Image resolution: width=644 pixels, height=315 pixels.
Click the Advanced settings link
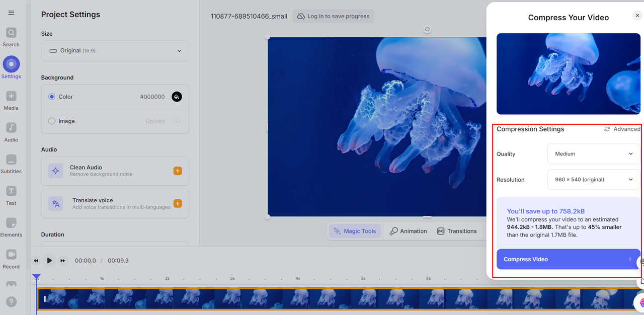tap(622, 129)
